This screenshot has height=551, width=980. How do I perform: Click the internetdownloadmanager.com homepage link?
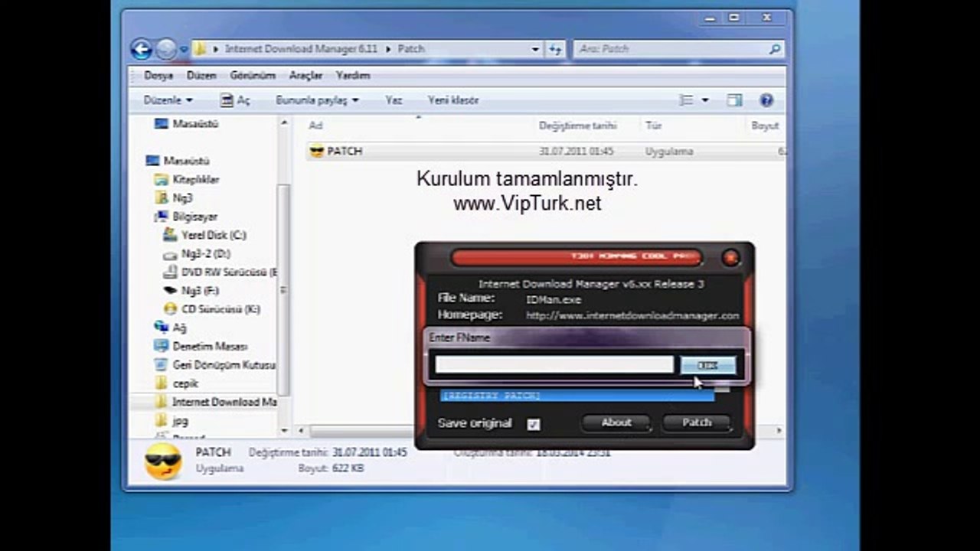click(633, 315)
